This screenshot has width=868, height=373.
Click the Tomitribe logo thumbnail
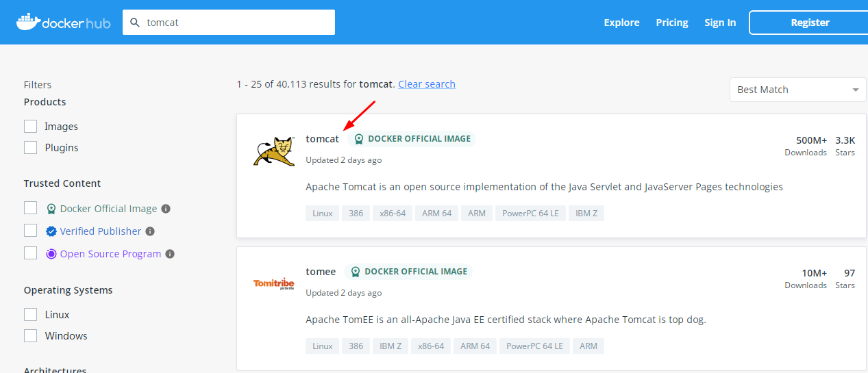tap(274, 284)
